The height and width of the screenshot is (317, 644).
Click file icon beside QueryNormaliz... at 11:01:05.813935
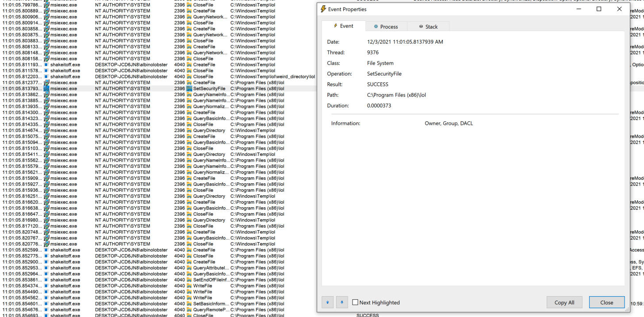pos(189,107)
